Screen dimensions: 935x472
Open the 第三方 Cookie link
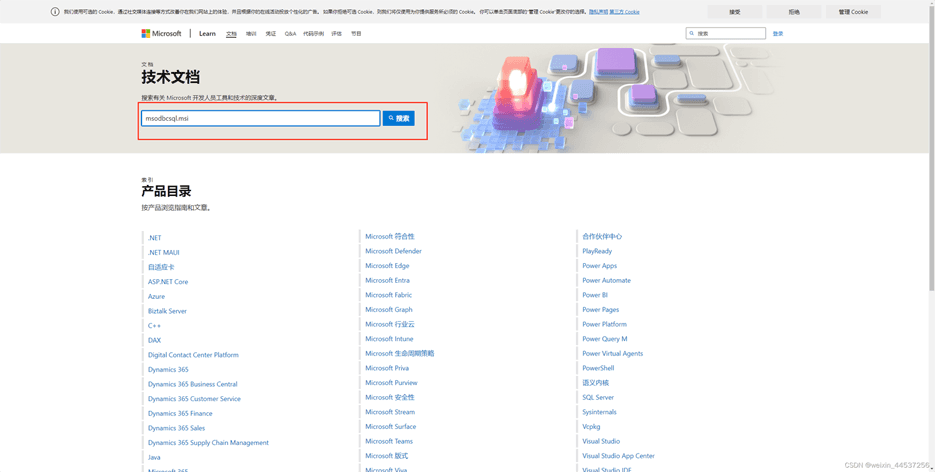[624, 12]
